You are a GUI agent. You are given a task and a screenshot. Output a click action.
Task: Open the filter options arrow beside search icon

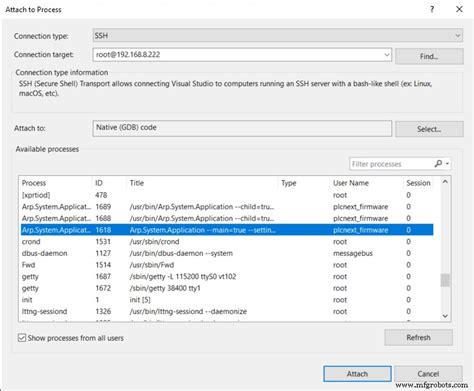click(447, 164)
